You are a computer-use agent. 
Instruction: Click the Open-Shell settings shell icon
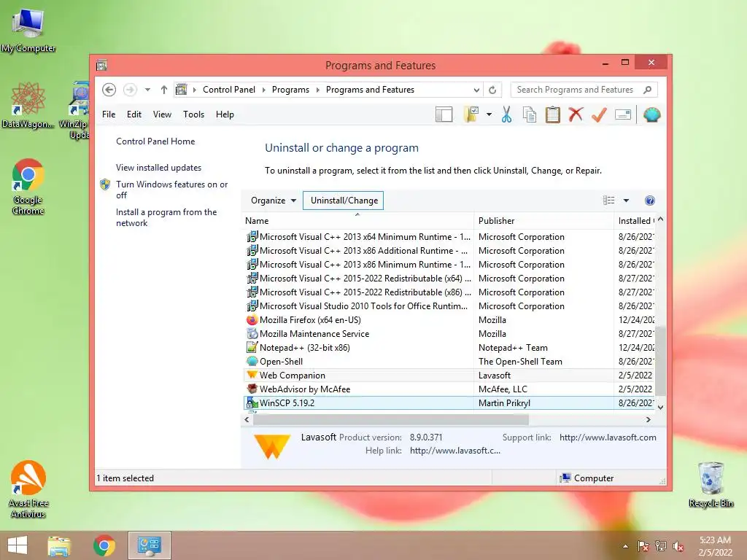click(651, 114)
